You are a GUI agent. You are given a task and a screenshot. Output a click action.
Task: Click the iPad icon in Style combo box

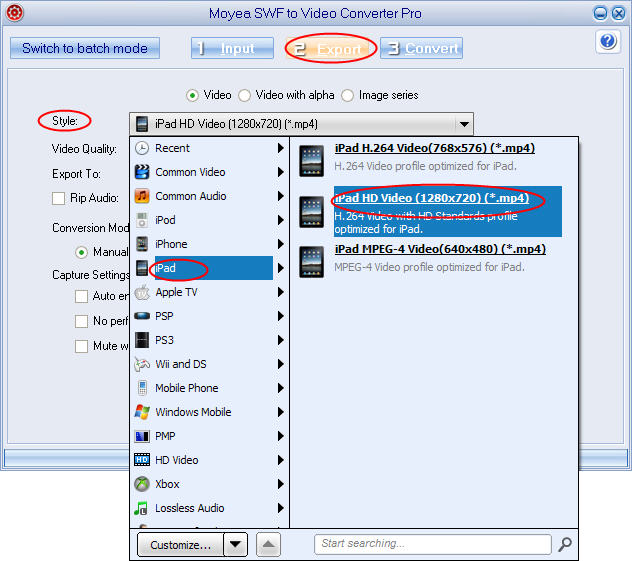coord(142,124)
